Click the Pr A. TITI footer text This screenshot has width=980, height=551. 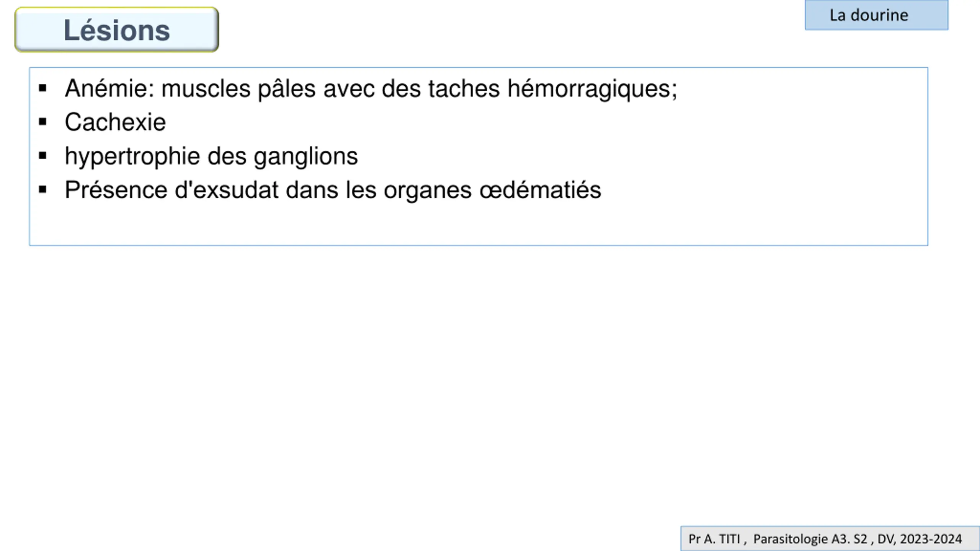pos(714,539)
